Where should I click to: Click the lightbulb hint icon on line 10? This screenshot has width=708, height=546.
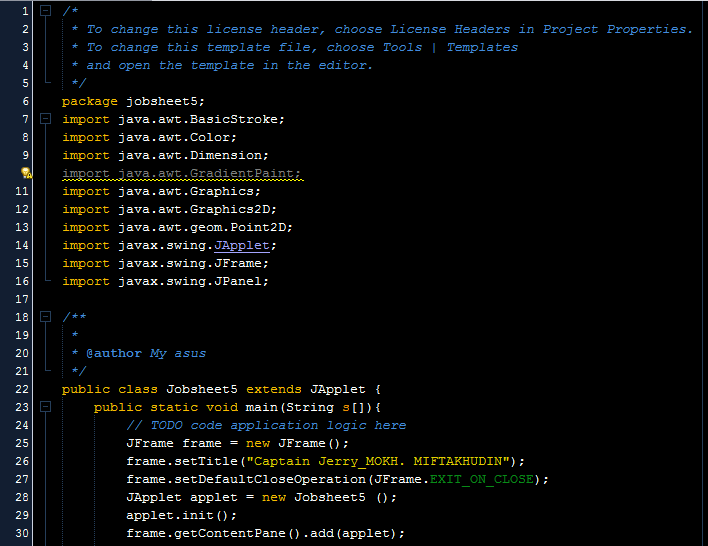[26, 173]
